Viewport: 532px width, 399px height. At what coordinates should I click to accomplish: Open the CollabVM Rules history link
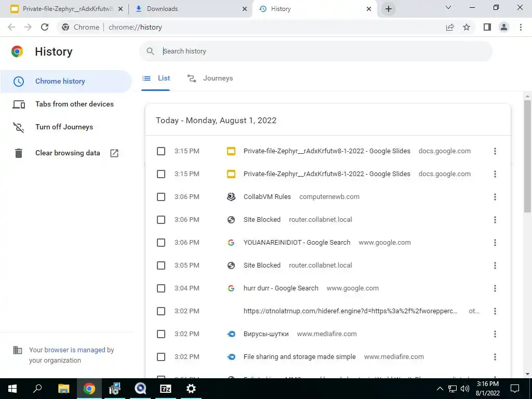tap(267, 197)
